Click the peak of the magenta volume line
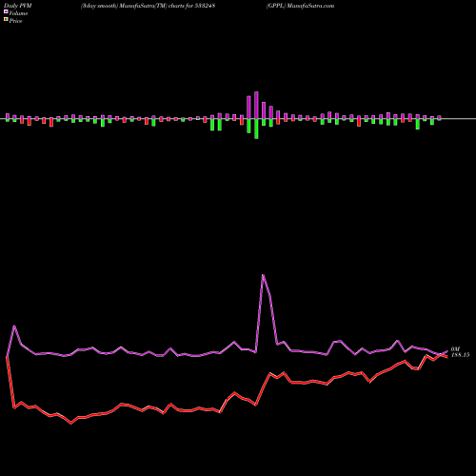476x476 pixels. click(x=263, y=275)
